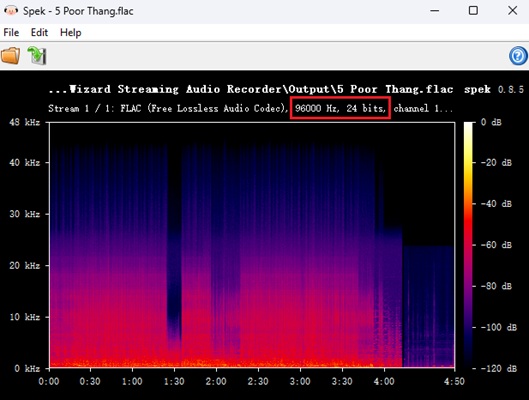
Task: Open the blue Help question mark icon
Action: pyautogui.click(x=518, y=56)
